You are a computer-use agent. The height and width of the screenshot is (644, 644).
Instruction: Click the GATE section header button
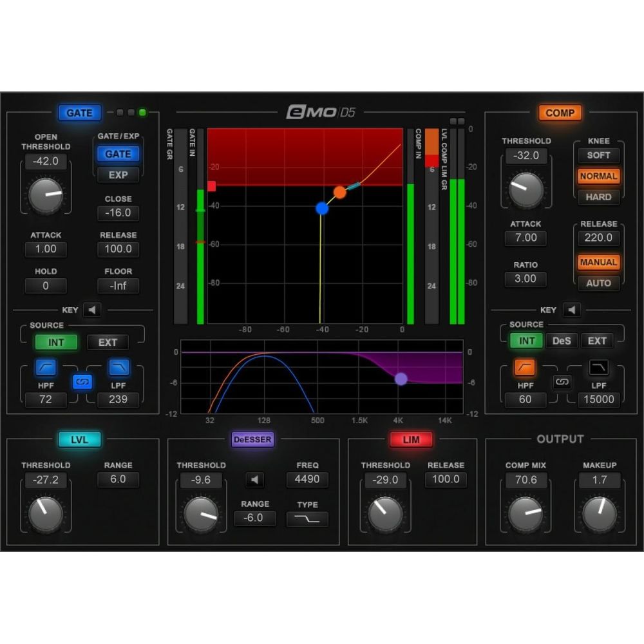coord(79,113)
